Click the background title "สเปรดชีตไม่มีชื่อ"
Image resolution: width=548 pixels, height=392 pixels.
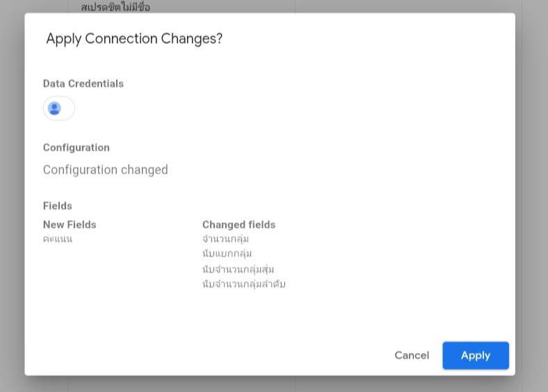click(115, 7)
